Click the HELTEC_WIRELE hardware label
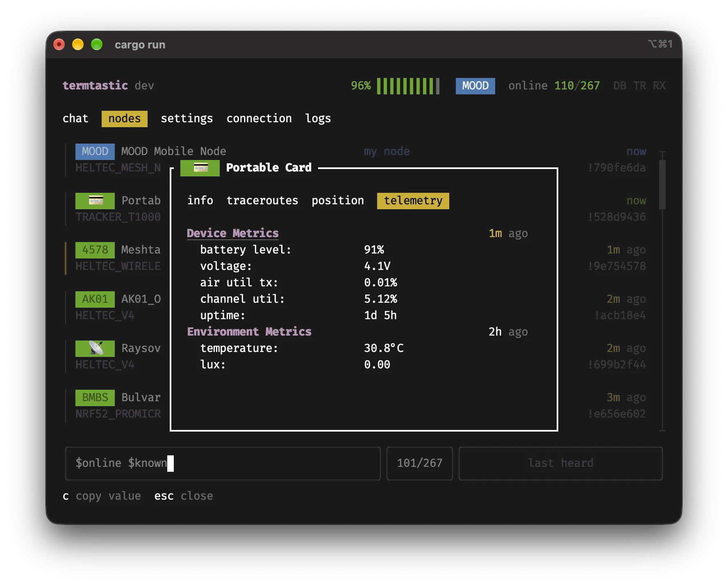Screen dimensions: 728x585 coord(118,266)
